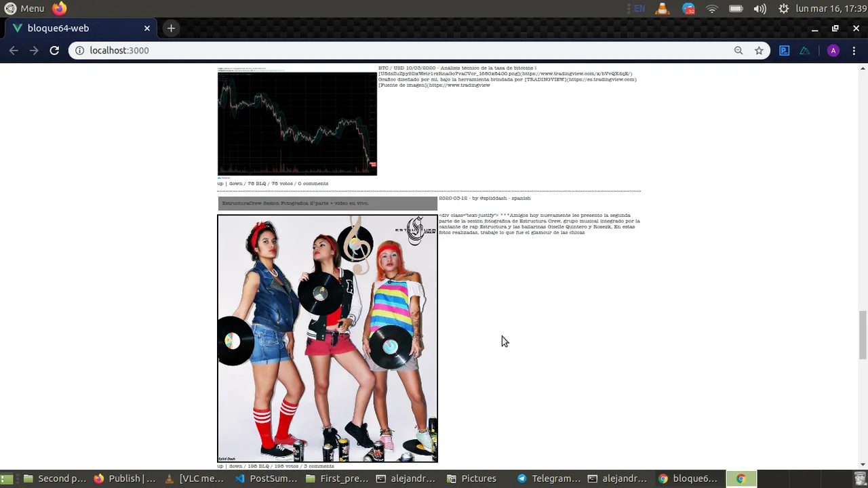Open the sound volume indicator
The width and height of the screenshot is (868, 488).
pos(760,9)
